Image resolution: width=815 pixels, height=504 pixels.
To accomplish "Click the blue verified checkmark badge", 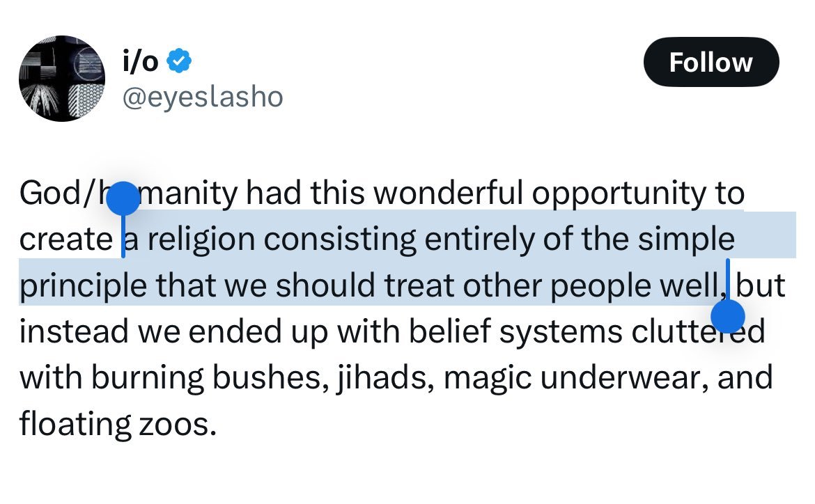I will [179, 61].
